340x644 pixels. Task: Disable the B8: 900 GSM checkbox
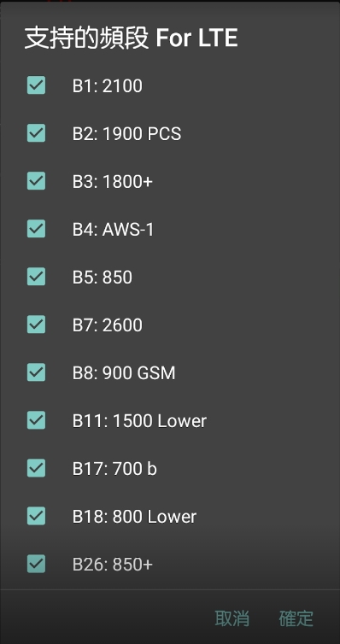pos(36,372)
